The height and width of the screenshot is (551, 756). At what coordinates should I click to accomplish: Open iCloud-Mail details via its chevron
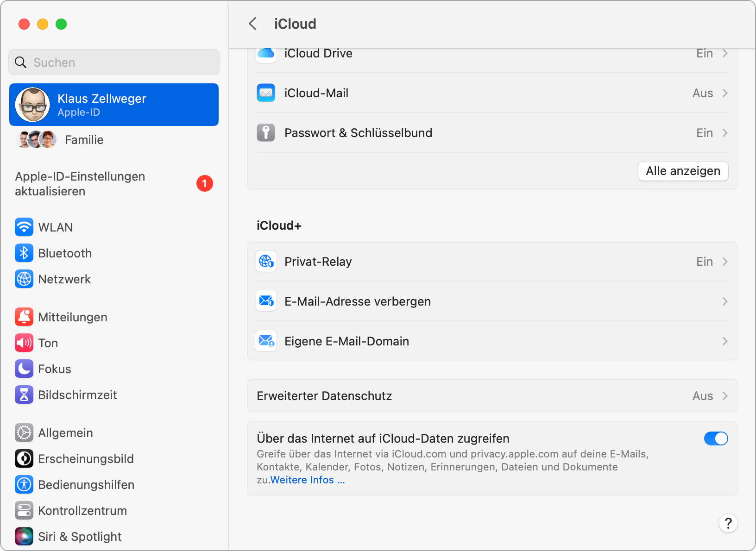(x=725, y=93)
